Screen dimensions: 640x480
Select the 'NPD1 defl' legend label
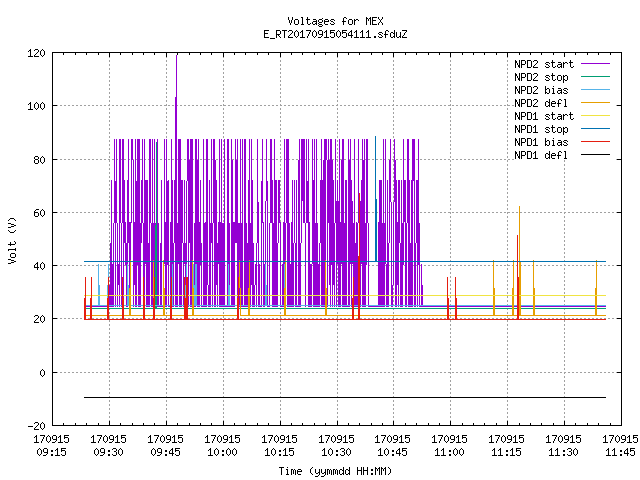[541, 156]
